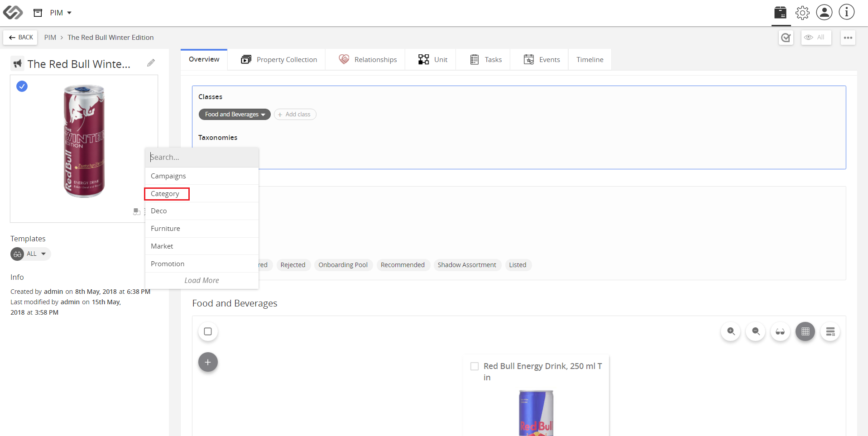
Task: Select the Listed status chip
Action: coord(518,265)
